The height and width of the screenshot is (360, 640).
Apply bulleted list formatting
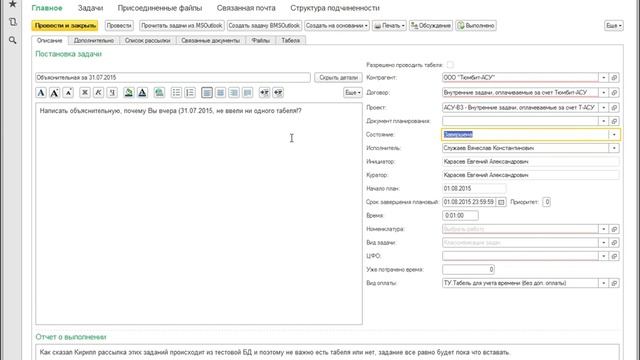[176, 93]
